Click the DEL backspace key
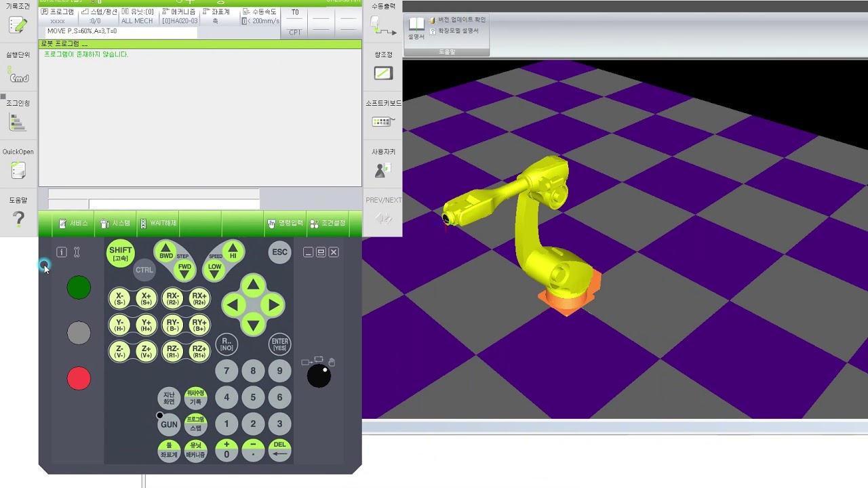 tap(279, 450)
